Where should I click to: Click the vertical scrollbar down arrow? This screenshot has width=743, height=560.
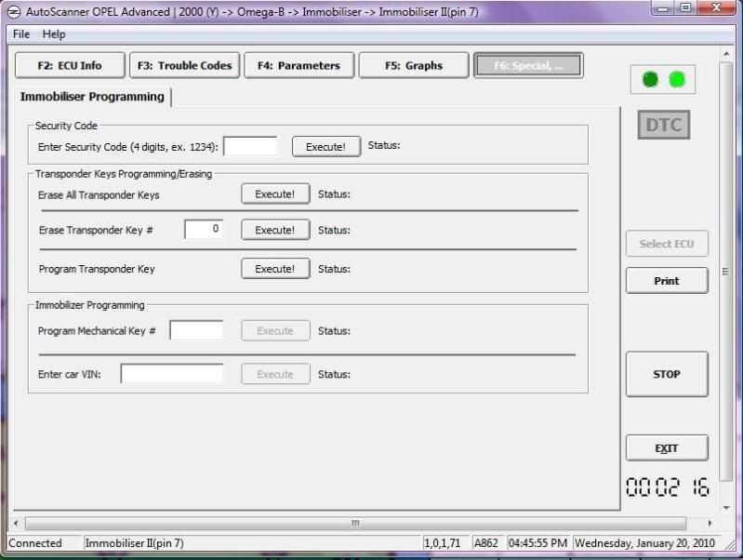point(726,507)
